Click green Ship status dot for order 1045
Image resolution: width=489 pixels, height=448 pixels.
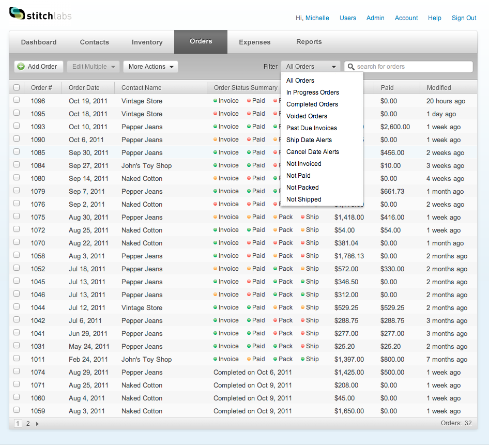302,282
